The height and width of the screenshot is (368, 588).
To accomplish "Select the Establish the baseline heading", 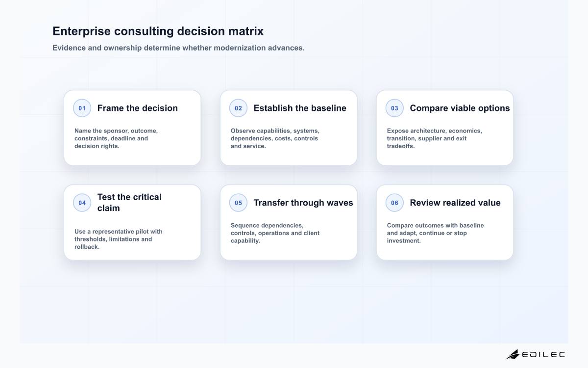I will (x=300, y=108).
